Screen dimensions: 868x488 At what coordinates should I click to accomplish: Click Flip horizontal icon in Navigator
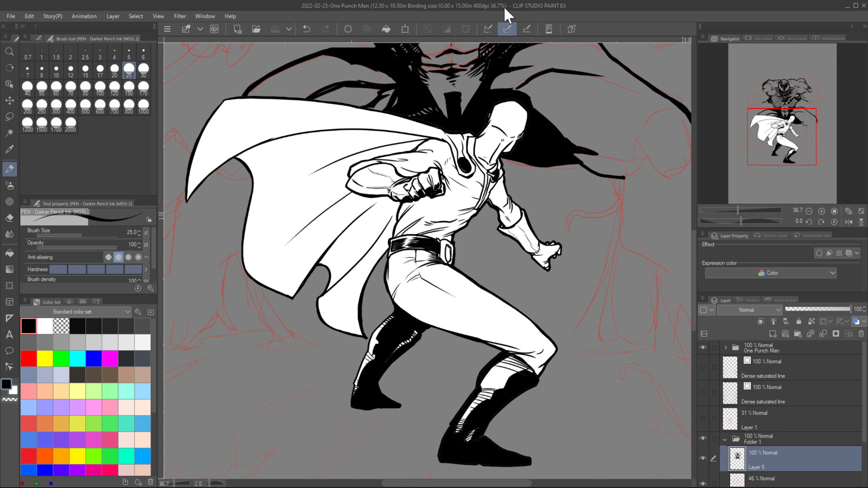click(848, 222)
